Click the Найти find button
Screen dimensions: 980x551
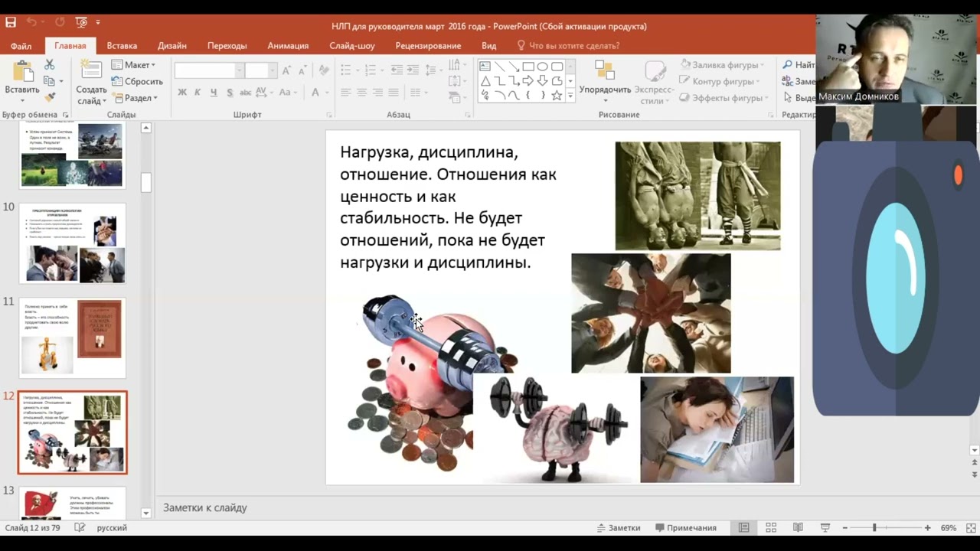point(799,65)
